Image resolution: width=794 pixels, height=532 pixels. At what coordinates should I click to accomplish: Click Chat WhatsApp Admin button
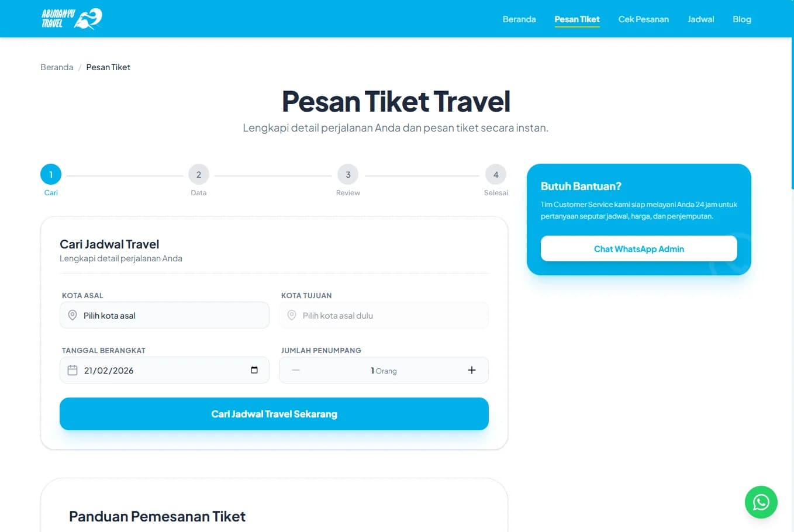click(638, 248)
